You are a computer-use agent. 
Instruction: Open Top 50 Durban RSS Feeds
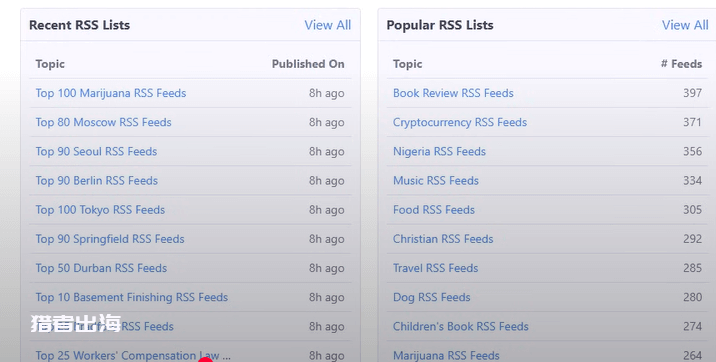[x=101, y=268]
